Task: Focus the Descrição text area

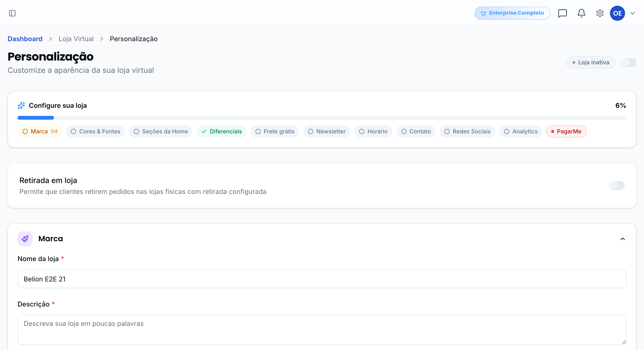Action: [322, 329]
